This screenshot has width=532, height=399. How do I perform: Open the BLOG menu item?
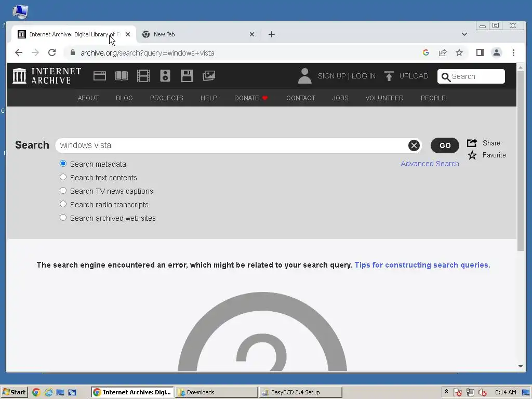(x=124, y=98)
